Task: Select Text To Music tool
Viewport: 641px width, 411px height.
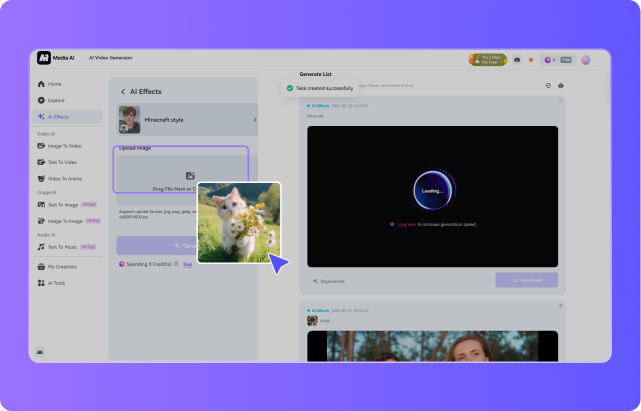Action: click(x=62, y=246)
